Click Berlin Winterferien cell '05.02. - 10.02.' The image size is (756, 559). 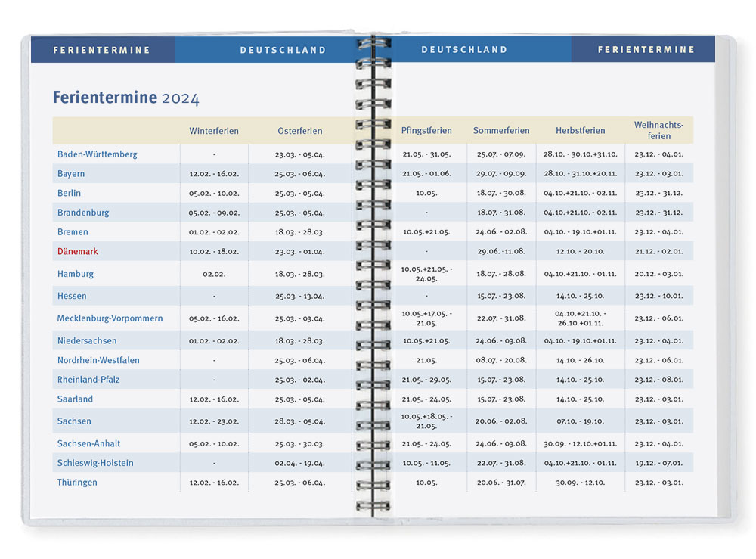point(214,194)
